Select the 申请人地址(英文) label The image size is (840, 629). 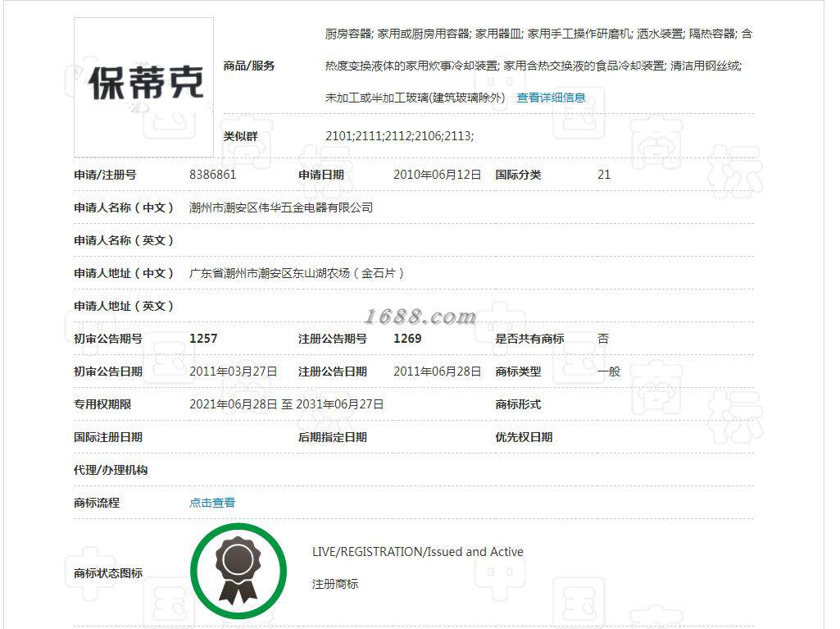[124, 306]
